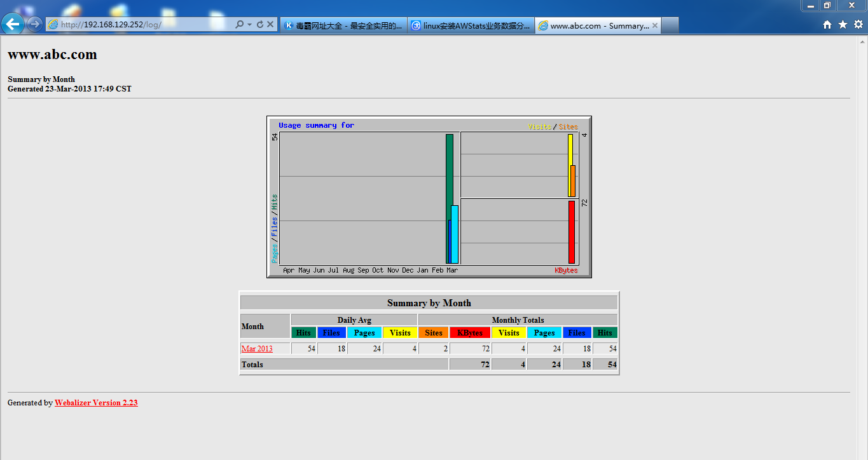
Task: Open Favorites with the star icon
Action: coord(843,25)
